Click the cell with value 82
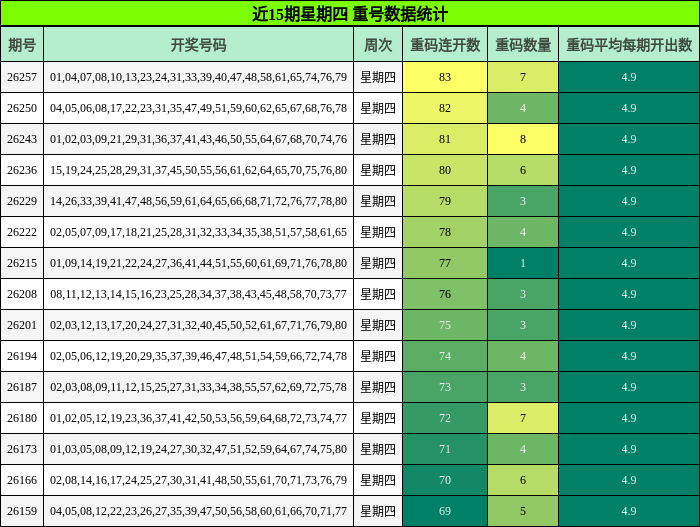Viewport: 700px width, 527px height. coord(445,108)
